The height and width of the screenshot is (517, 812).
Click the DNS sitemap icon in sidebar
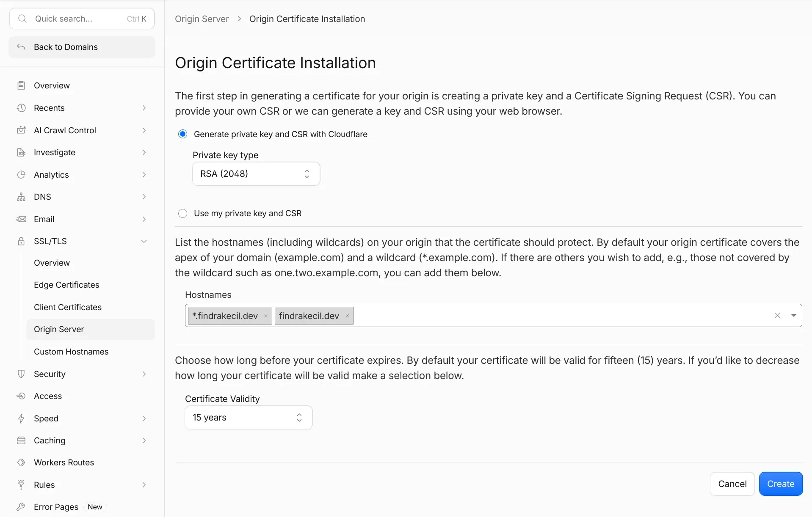click(x=21, y=197)
